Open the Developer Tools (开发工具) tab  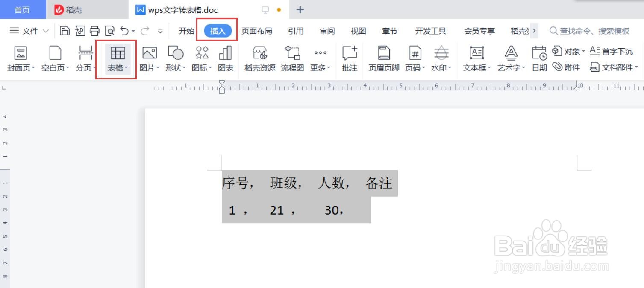point(430,31)
